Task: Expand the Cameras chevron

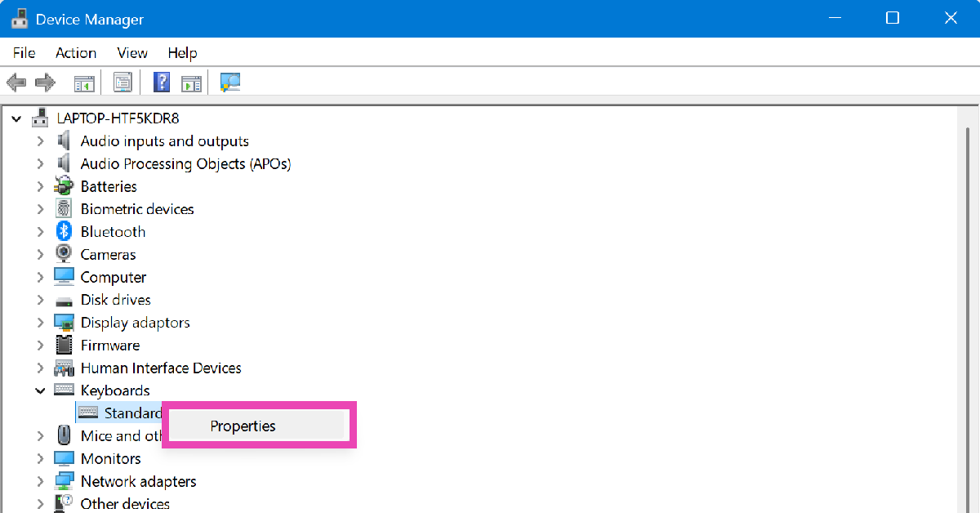Action: (40, 254)
